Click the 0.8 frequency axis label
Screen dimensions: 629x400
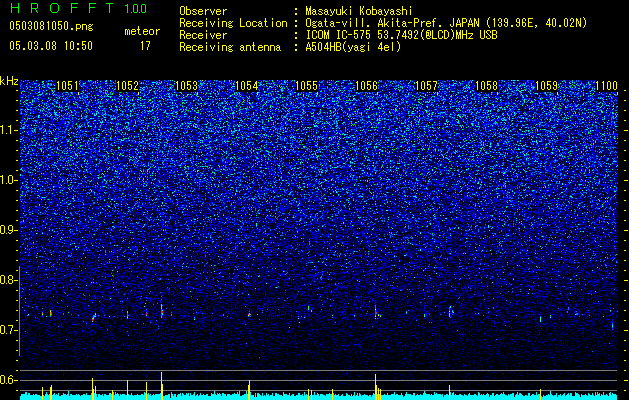(x=9, y=280)
